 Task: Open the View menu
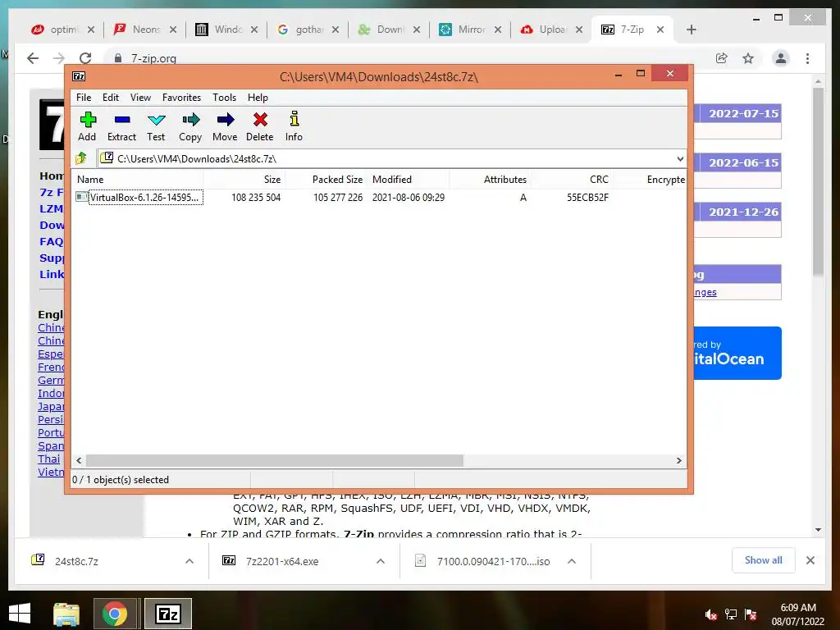(x=140, y=98)
